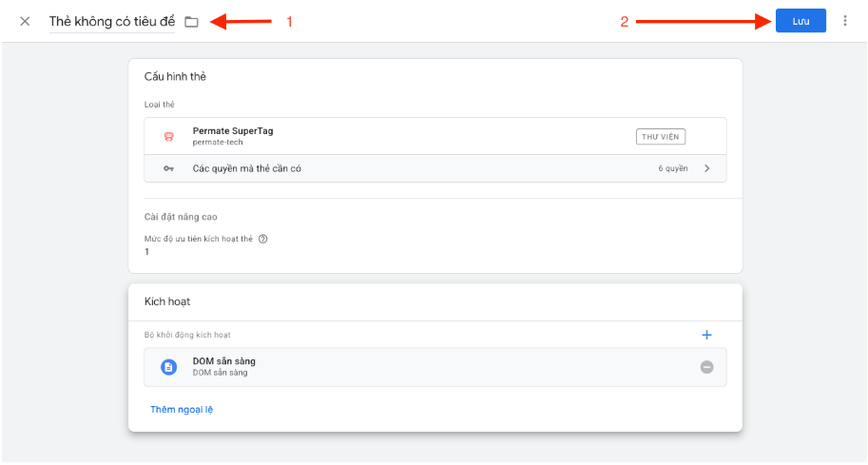Viewport: 868px width, 465px height.
Task: Open the three-dot more options menu
Action: 844,21
